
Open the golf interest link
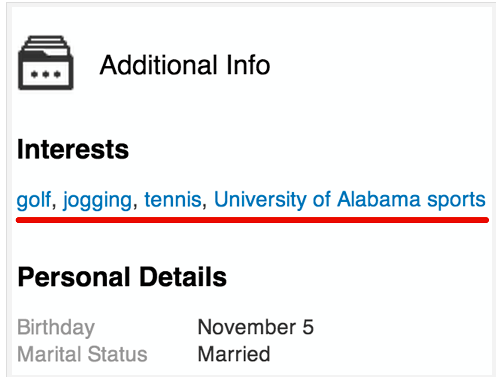point(34,200)
